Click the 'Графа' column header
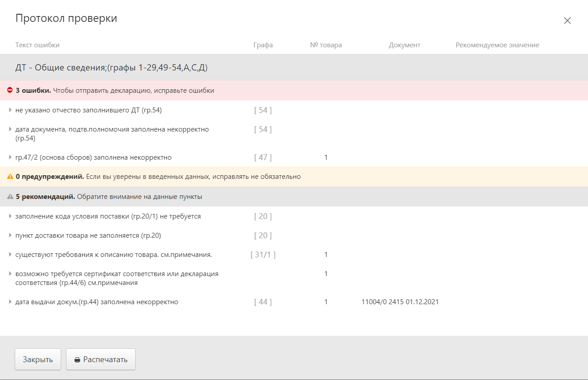Image resolution: width=588 pixels, height=380 pixels. (263, 45)
